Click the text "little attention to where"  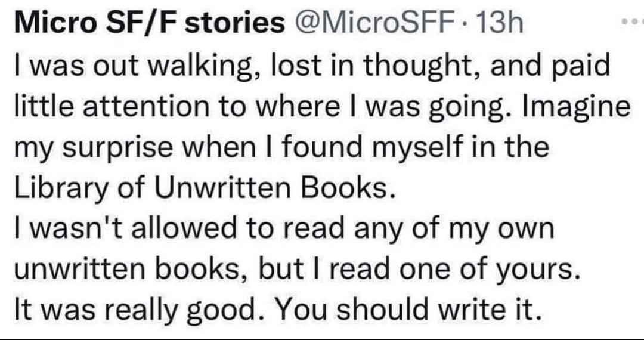coord(177,107)
